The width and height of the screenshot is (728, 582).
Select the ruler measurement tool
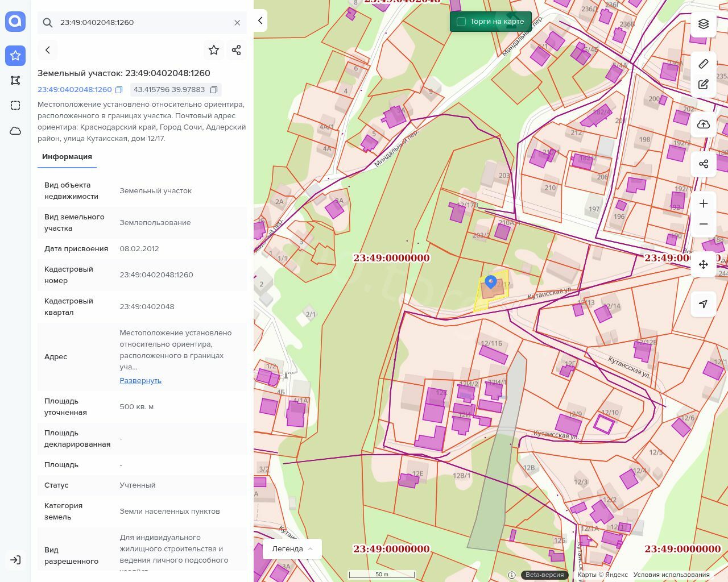[x=704, y=64]
